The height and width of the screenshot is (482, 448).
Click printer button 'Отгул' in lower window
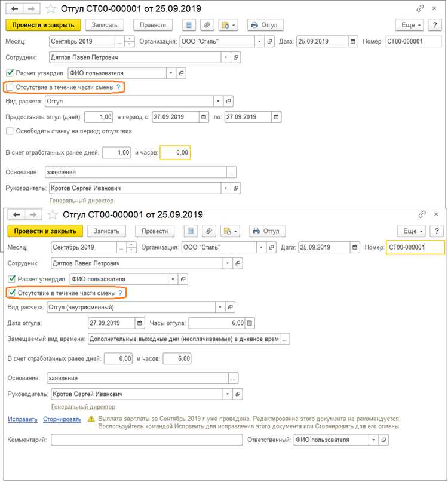tap(266, 231)
